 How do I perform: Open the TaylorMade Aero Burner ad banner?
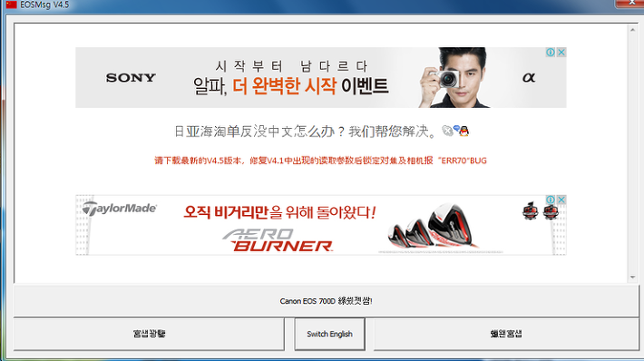(321, 225)
